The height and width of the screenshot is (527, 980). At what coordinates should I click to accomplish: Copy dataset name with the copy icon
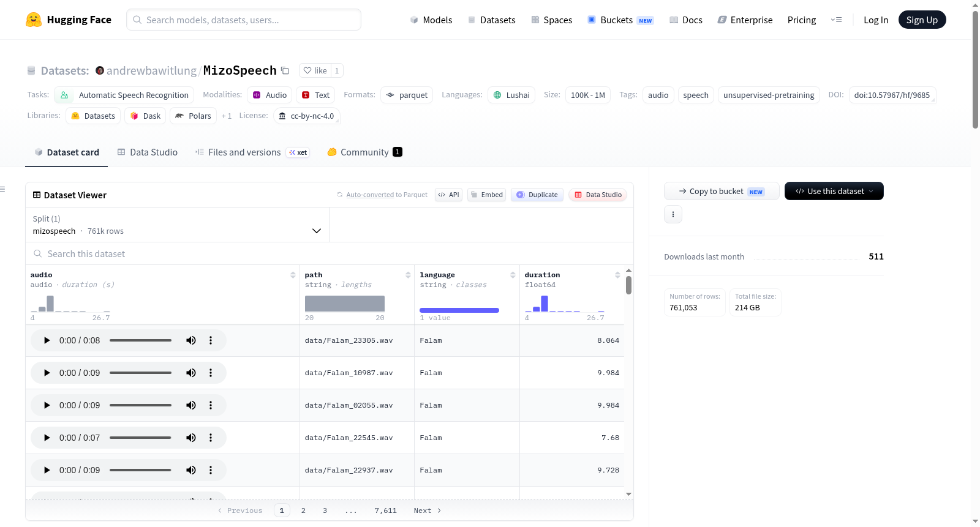click(285, 70)
